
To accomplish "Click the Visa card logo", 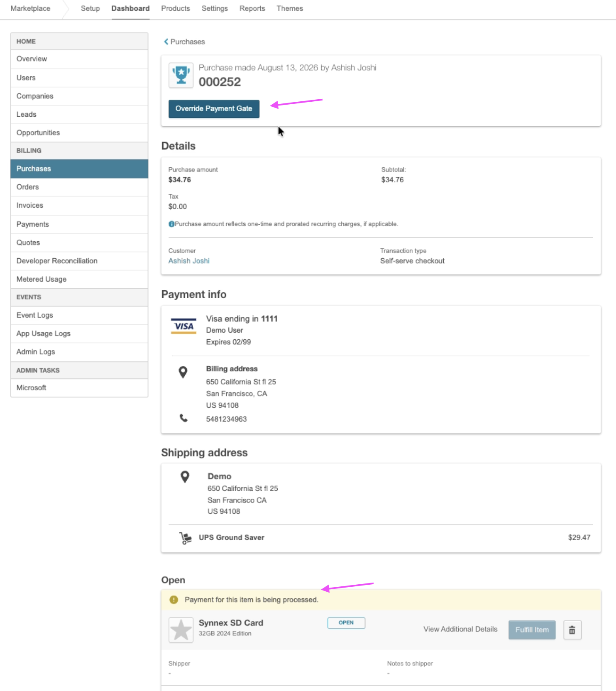I will click(183, 326).
